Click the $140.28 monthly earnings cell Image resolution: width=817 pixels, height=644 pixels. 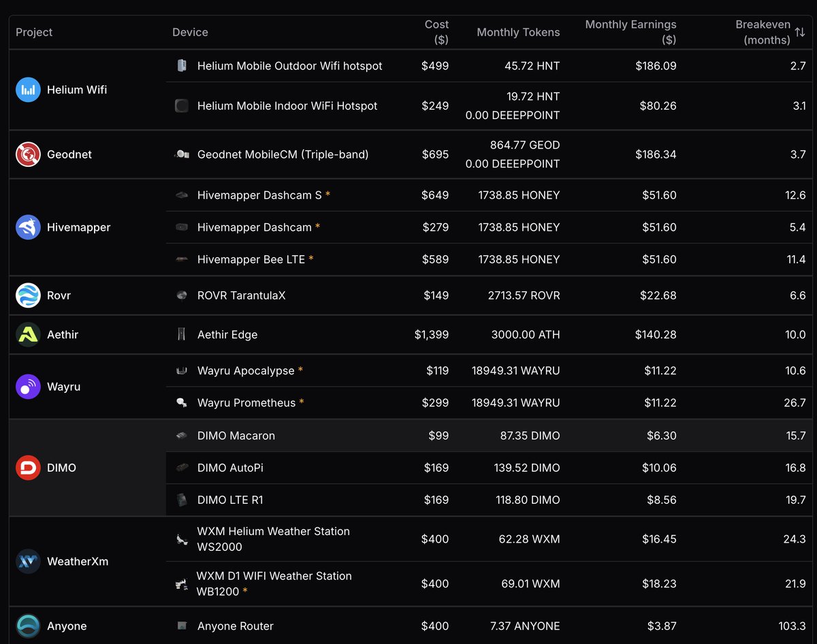pos(656,334)
